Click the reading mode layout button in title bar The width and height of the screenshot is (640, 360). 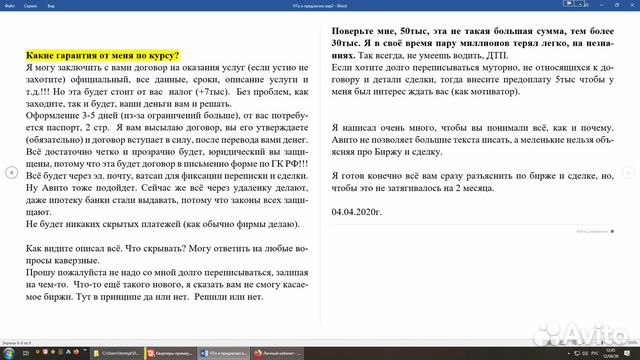pos(569,4)
